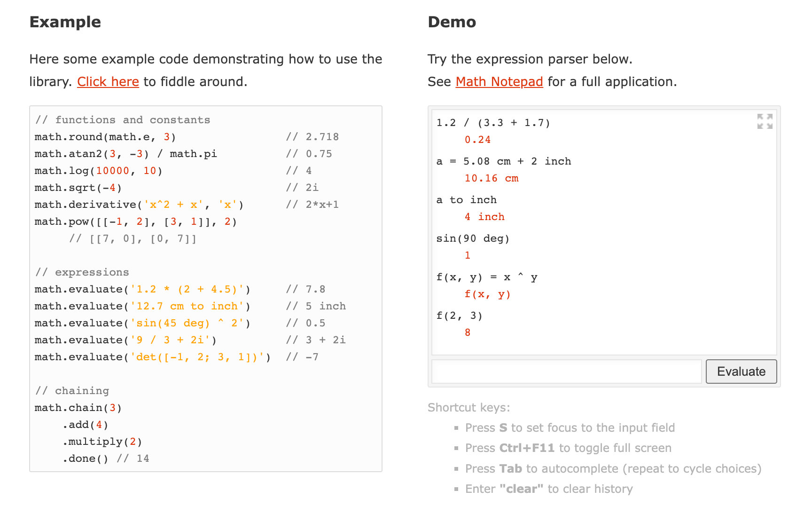Click the math.chain(3) code line
The width and height of the screenshot is (812, 522).
(x=78, y=408)
